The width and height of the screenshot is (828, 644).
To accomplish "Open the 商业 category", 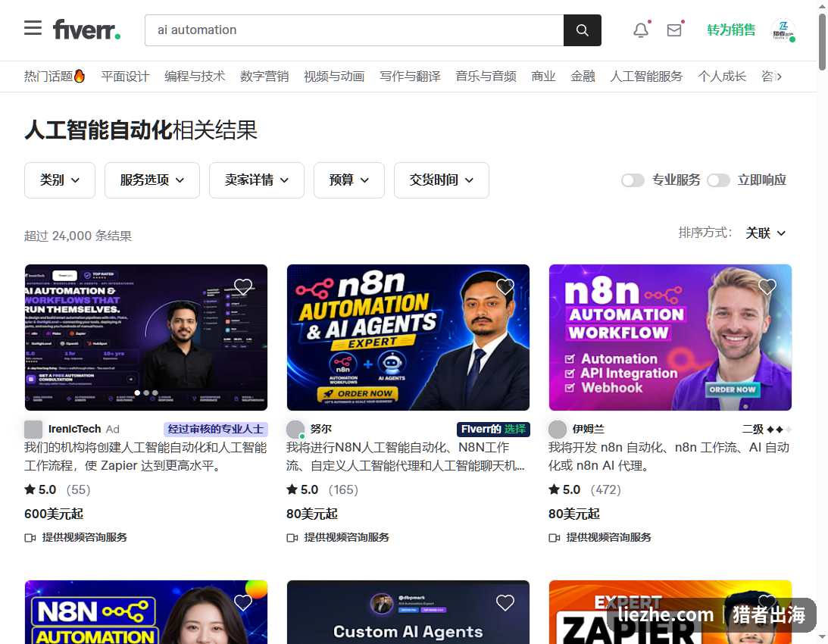I will [x=543, y=76].
